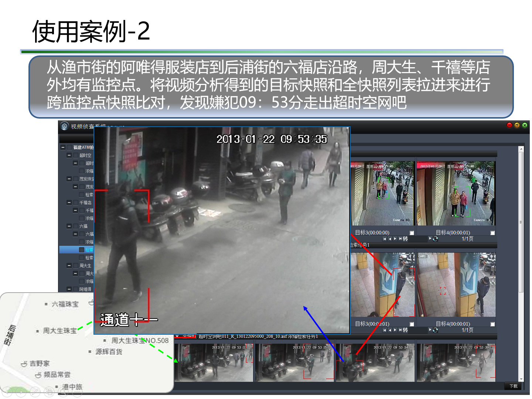The image size is (532, 399).
Task: Play snapshots in the upper target row
Action: pos(430,239)
